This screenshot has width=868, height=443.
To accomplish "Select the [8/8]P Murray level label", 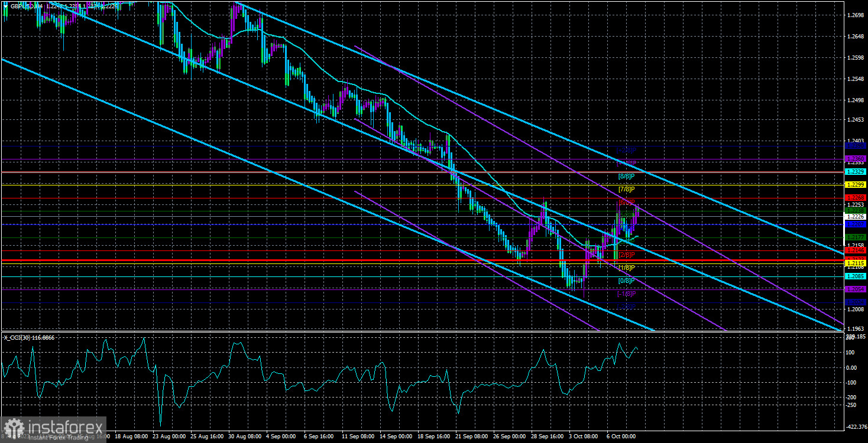I will [626, 176].
